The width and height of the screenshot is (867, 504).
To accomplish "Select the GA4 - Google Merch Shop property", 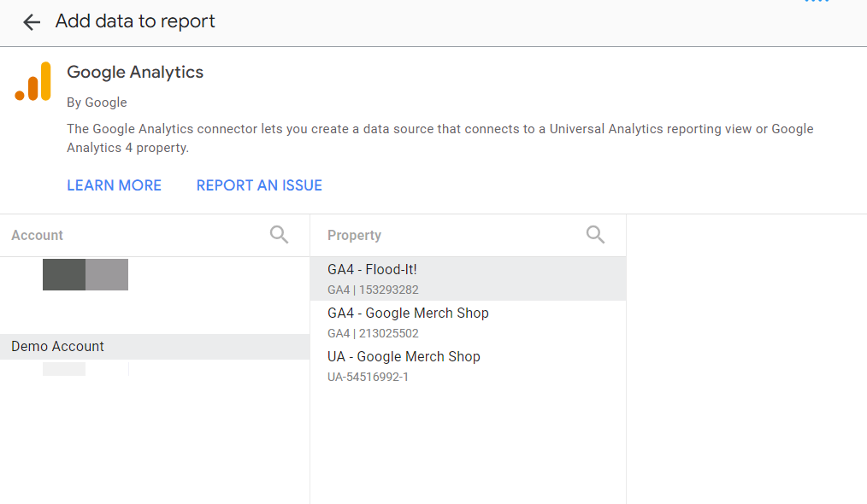I will (468, 323).
